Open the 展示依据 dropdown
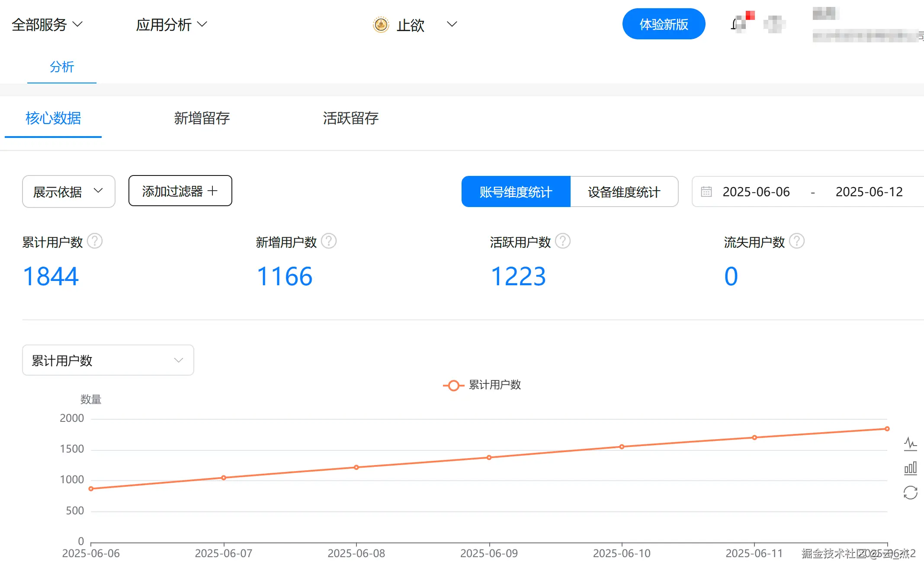 point(68,191)
